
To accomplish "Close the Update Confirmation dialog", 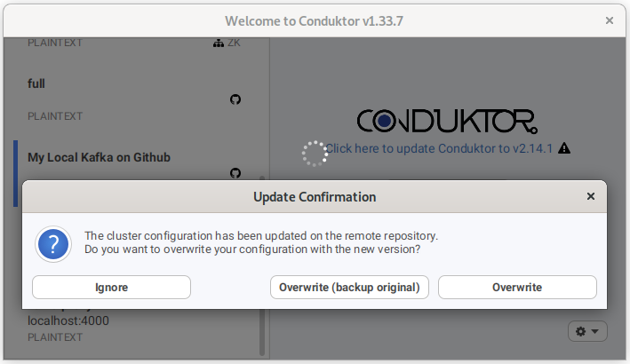I will pyautogui.click(x=591, y=196).
